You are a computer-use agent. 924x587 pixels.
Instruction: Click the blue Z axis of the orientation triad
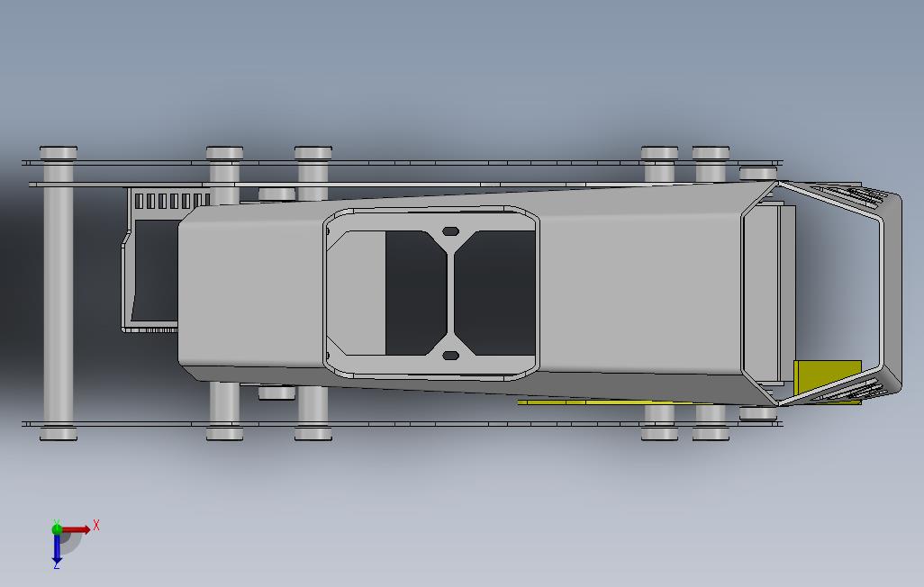tap(57, 547)
